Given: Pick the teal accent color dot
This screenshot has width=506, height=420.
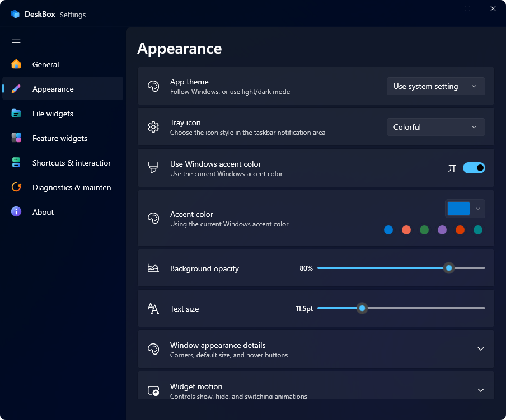Looking at the screenshot, I should pos(478,230).
